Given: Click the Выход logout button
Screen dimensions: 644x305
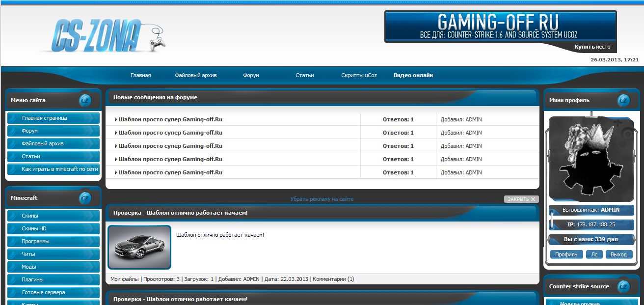Looking at the screenshot, I should [619, 254].
